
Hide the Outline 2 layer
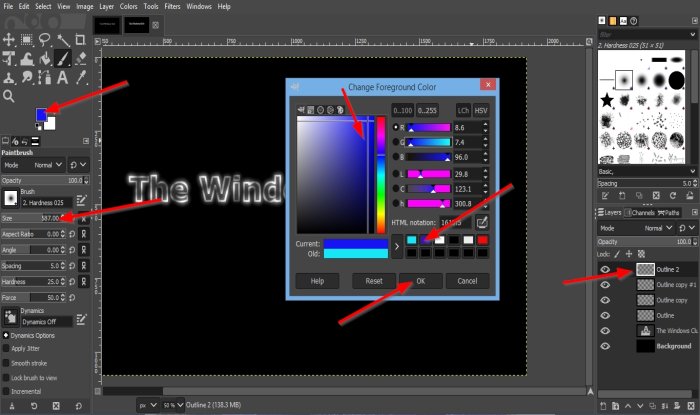[605, 269]
